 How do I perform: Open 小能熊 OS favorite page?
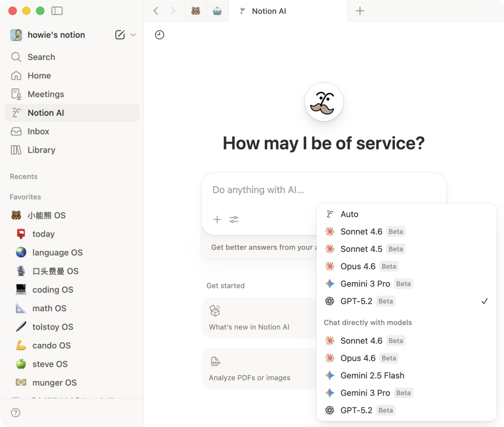[72, 216]
